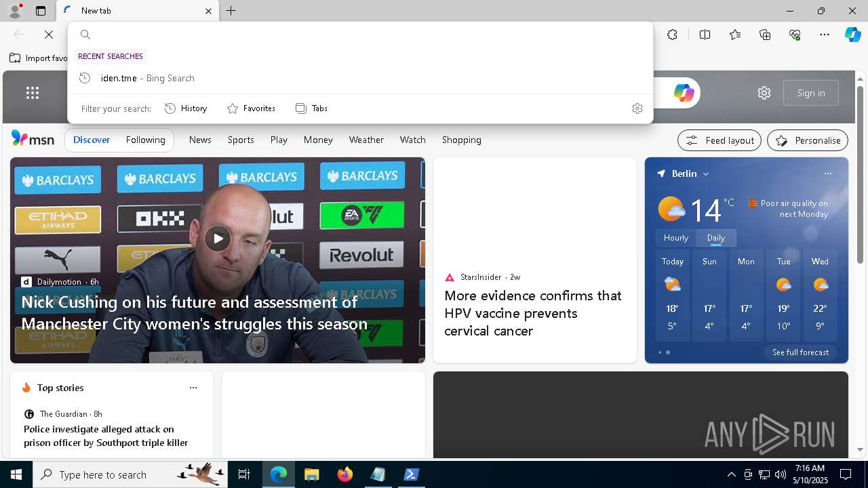
Task: Switch to Following tab
Action: point(146,140)
